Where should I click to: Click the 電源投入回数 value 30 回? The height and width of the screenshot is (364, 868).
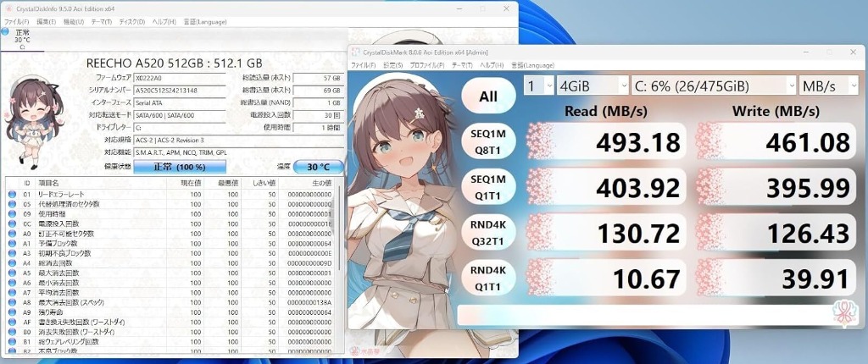tap(318, 115)
